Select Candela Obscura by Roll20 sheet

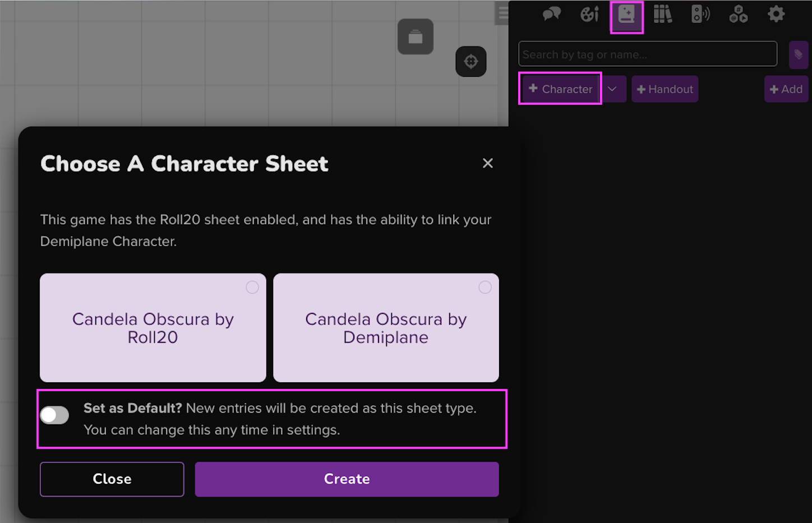(x=153, y=328)
